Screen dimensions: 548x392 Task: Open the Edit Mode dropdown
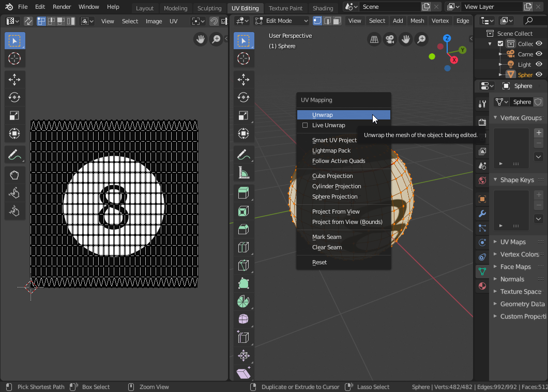pyautogui.click(x=281, y=21)
